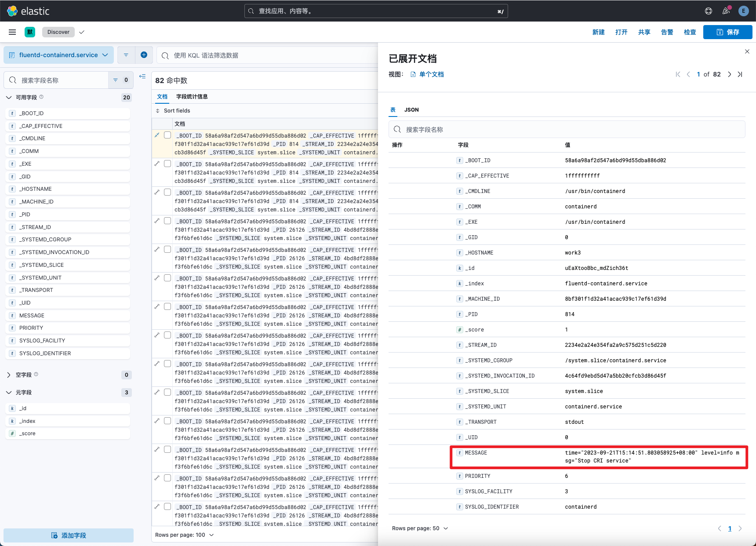This screenshot has width=756, height=546.
Task: Expand the second document row
Action: click(x=157, y=164)
